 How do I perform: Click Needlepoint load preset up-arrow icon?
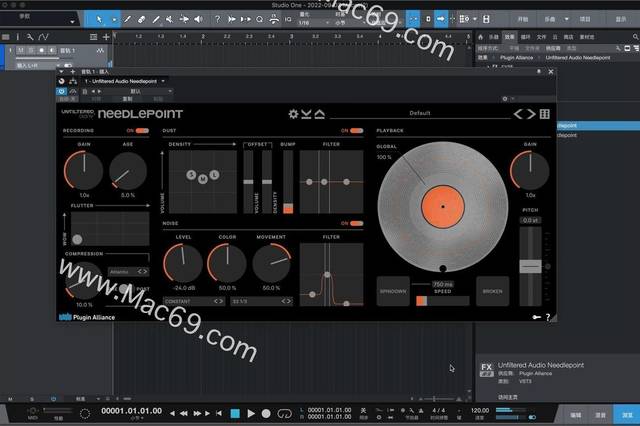320,114
